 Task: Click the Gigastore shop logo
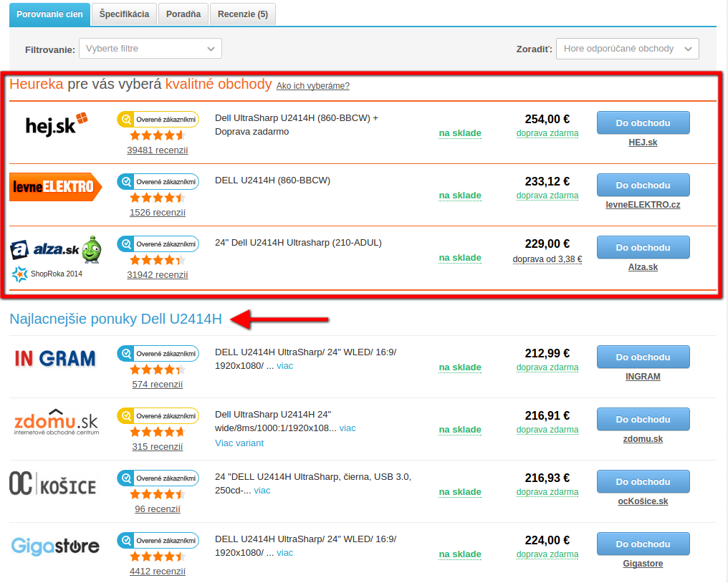(55, 546)
